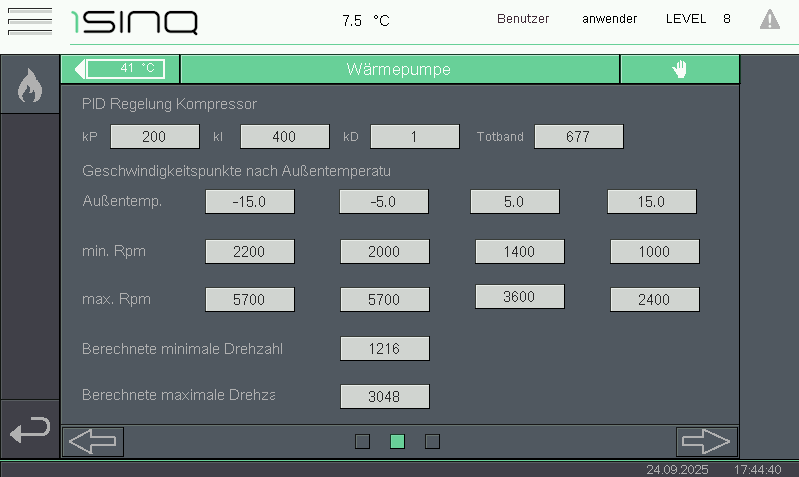
Task: Change the Totband value 677
Action: 578,136
